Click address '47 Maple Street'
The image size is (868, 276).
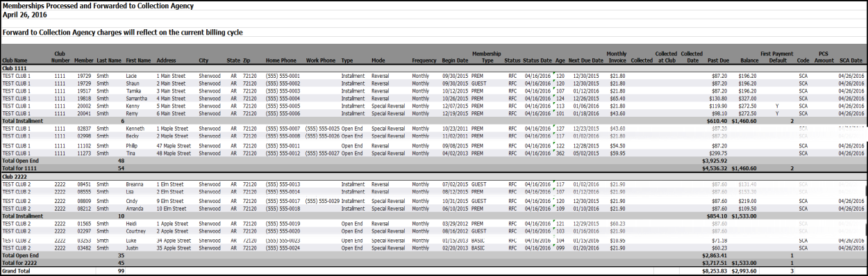point(174,146)
